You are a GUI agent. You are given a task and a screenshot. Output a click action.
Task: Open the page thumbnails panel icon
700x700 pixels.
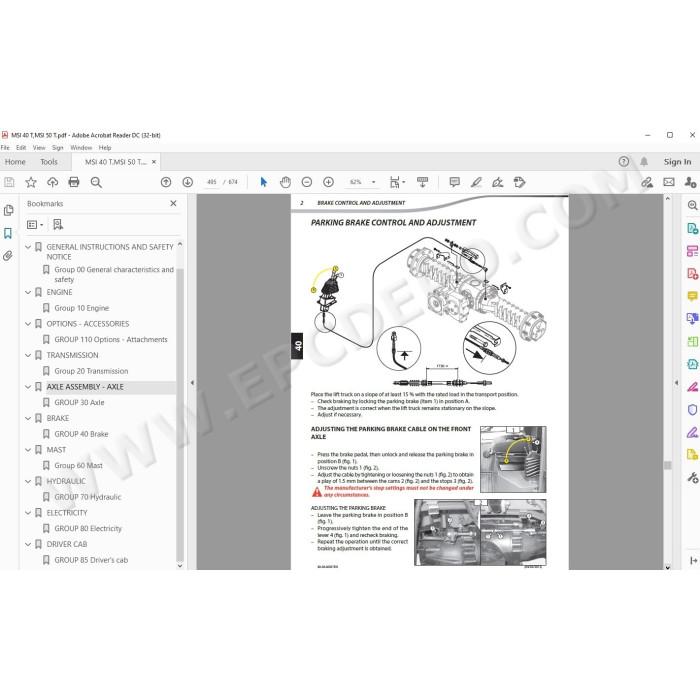point(8,210)
